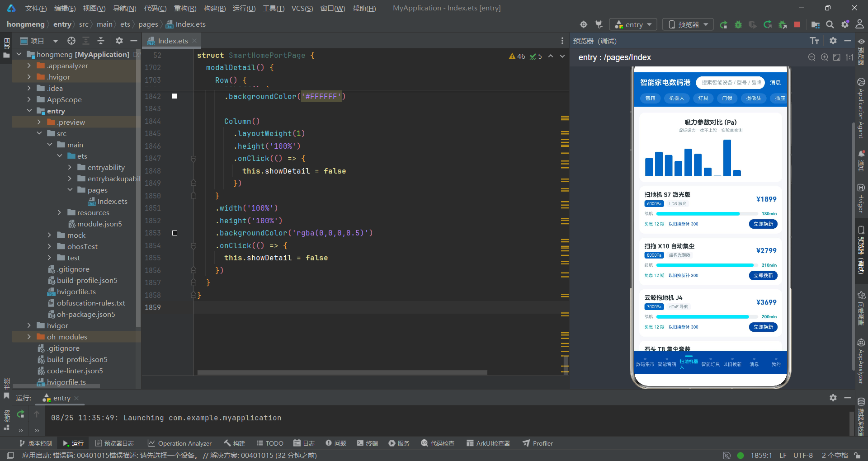Click the hot reload green arrow icon
The width and height of the screenshot is (868, 461).
pos(768,24)
